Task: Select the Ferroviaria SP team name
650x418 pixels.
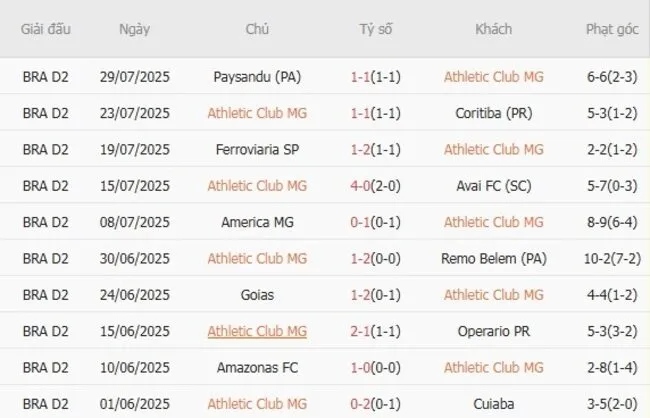Action: click(257, 149)
